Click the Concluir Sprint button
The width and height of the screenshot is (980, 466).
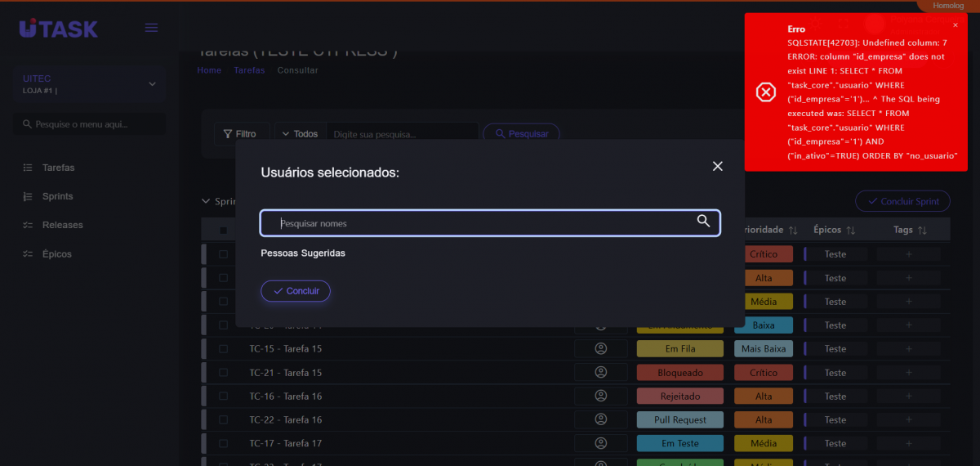point(902,201)
